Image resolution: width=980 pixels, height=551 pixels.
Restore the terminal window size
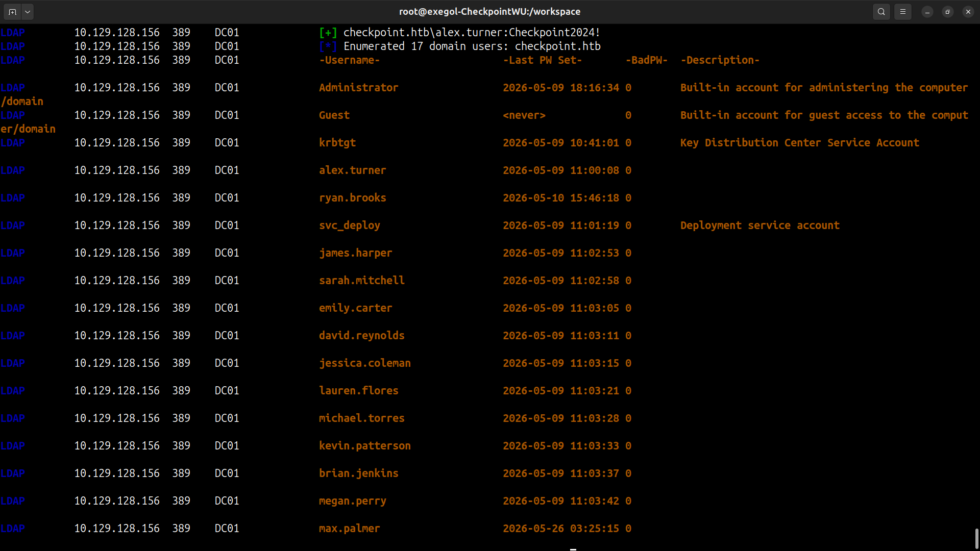pyautogui.click(x=948, y=12)
